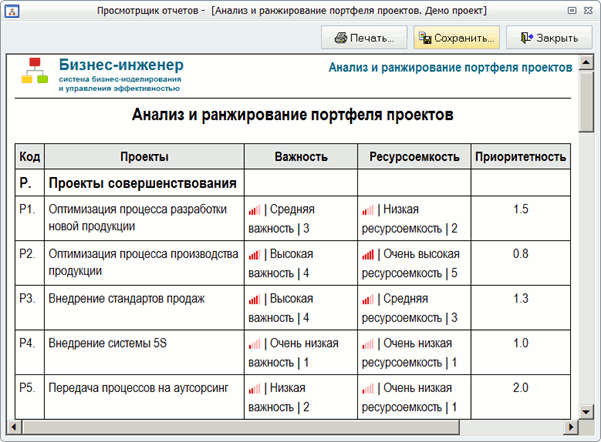Click the Закрыть button

tap(549, 38)
